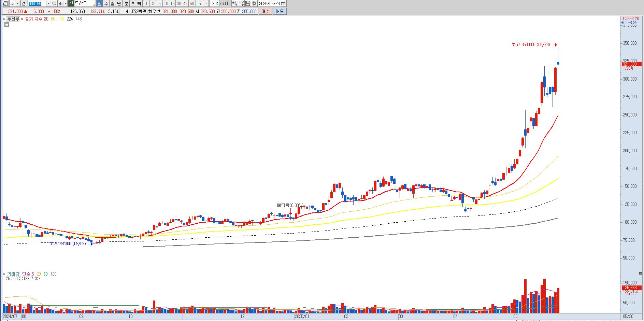The image size is (644, 321).
Task: Click the stock search magnifier icon
Action: [54, 3]
